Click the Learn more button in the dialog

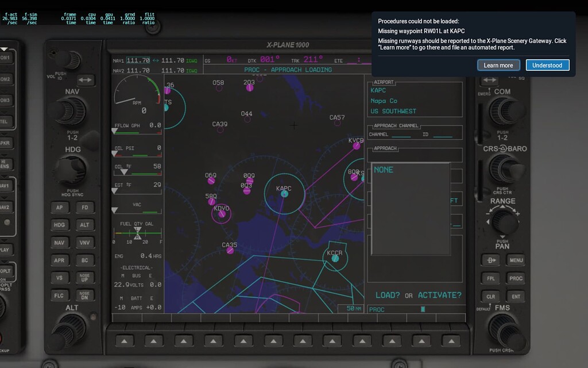click(x=498, y=65)
